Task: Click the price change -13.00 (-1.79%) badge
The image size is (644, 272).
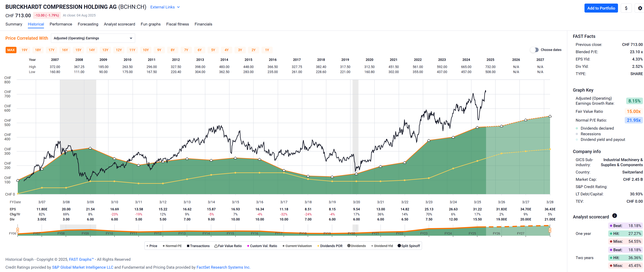Action: [x=47, y=15]
